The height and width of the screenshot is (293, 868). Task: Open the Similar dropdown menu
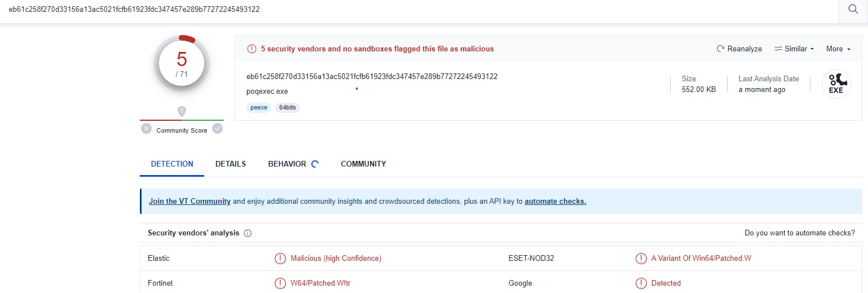click(x=794, y=49)
